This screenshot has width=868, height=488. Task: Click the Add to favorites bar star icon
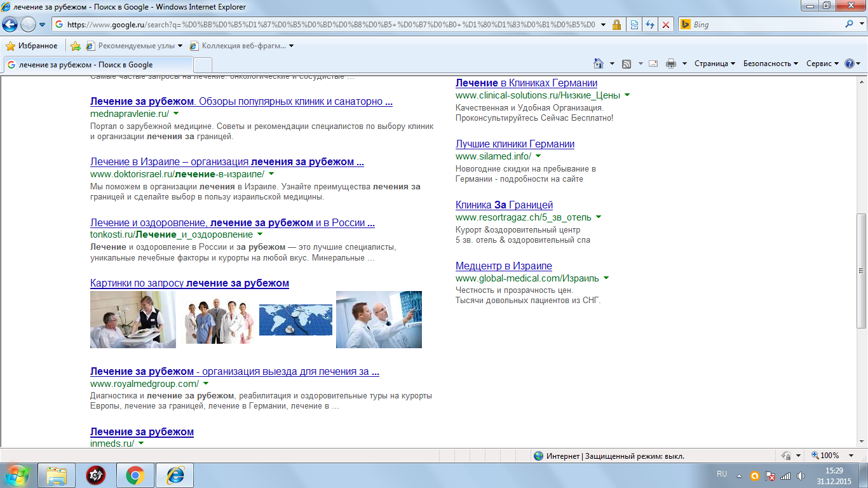(76, 46)
